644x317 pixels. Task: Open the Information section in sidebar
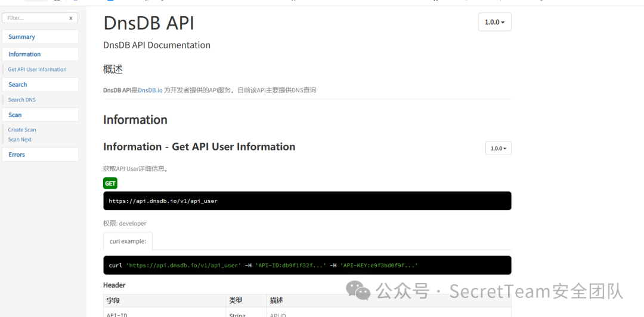(41, 54)
